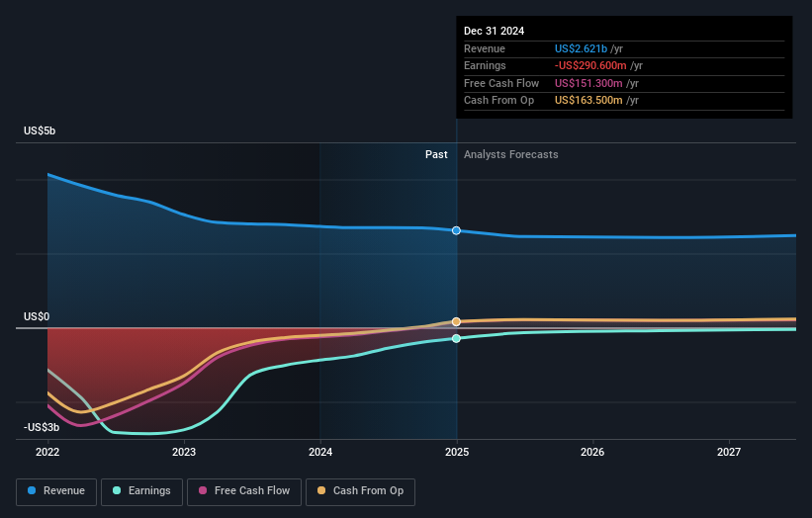
Task: Click the Revenue row label in tooltip
Action: [485, 48]
